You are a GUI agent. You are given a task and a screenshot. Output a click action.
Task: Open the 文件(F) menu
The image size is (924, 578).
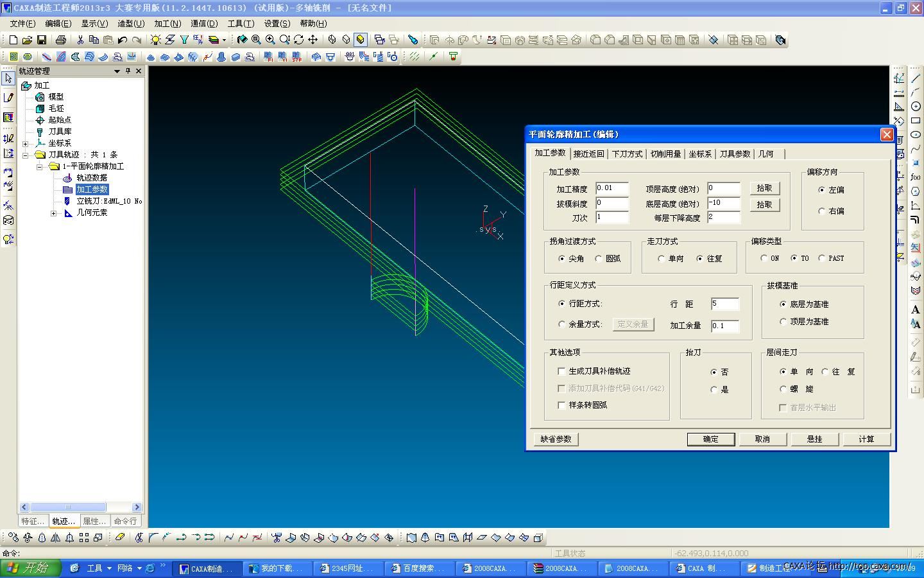22,23
